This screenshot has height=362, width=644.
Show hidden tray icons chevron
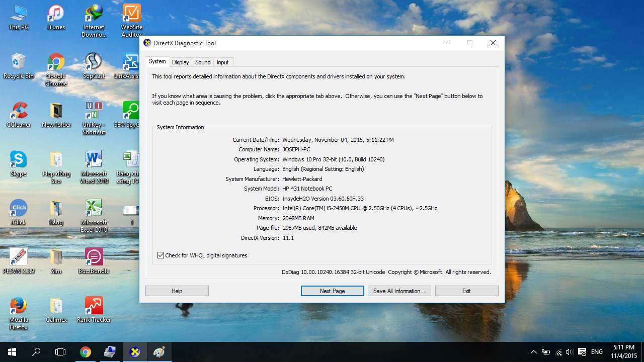click(x=533, y=352)
